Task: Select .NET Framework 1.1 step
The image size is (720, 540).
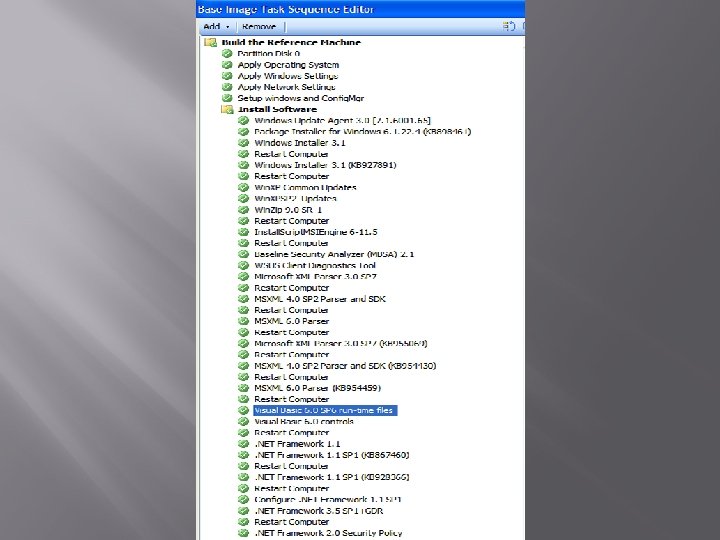Action: pos(298,444)
